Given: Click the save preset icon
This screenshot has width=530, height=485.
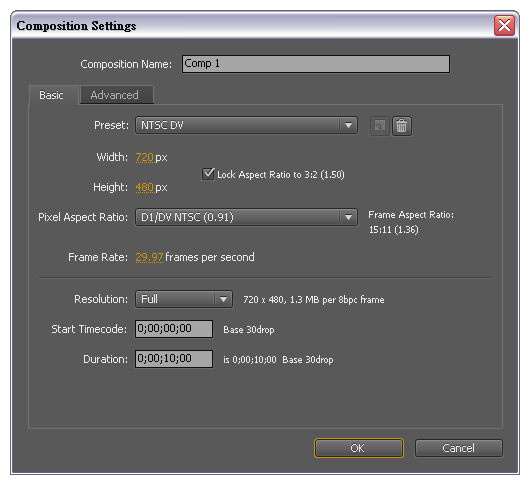Looking at the screenshot, I should coord(380,126).
